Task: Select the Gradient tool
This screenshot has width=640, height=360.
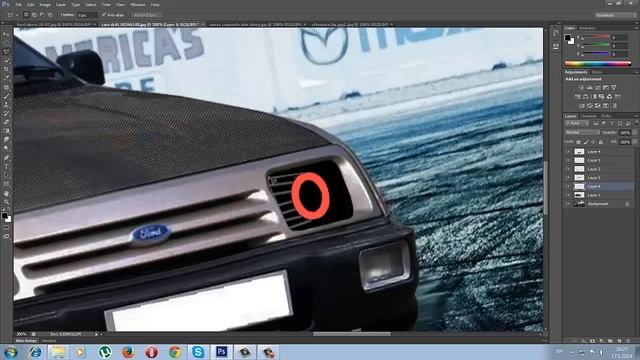Action: (6, 131)
